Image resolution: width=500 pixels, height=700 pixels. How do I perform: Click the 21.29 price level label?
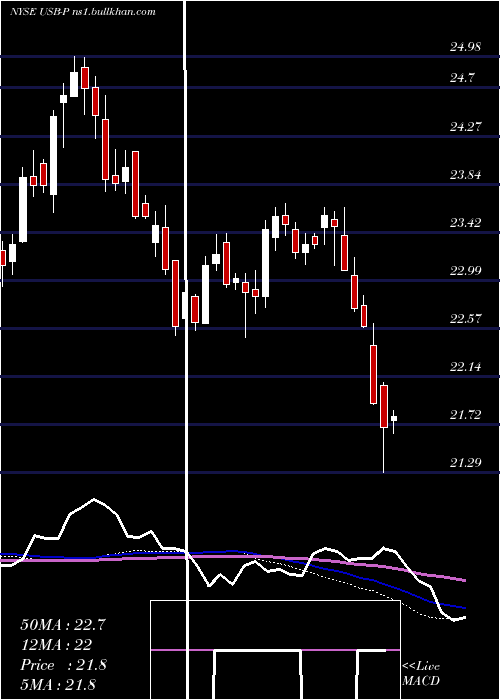tap(466, 463)
